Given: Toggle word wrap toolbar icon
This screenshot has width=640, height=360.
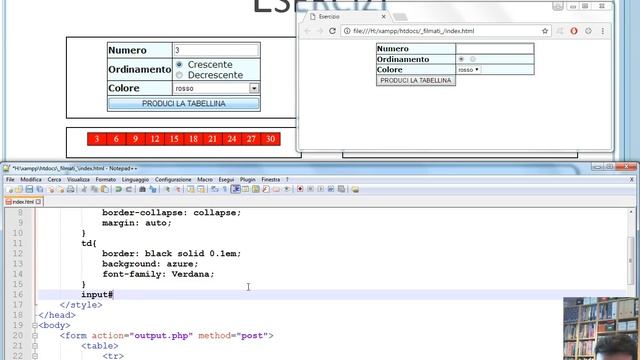Looking at the screenshot, I should point(214,189).
